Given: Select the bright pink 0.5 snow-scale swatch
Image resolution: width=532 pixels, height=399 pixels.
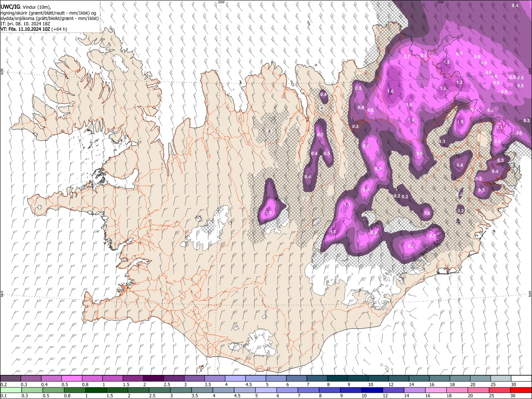Looking at the screenshot, I should click(x=71, y=378).
